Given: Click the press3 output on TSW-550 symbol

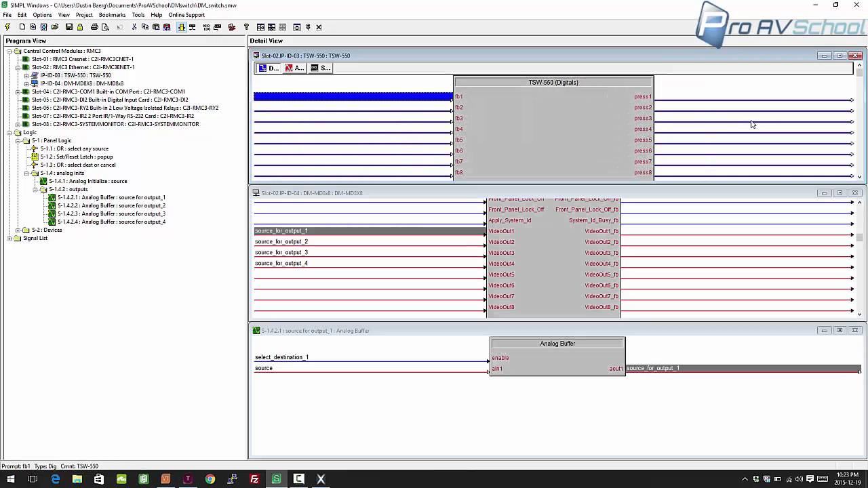Looking at the screenshot, I should (643, 118).
